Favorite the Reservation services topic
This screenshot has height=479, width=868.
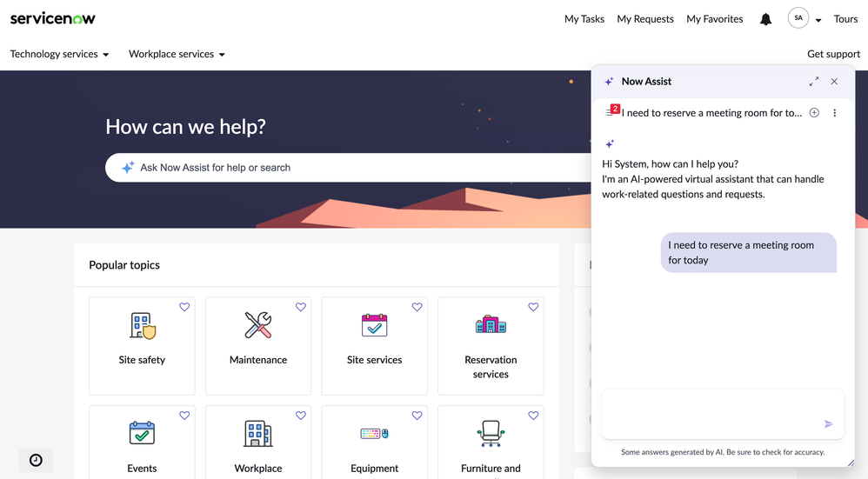[x=533, y=307]
